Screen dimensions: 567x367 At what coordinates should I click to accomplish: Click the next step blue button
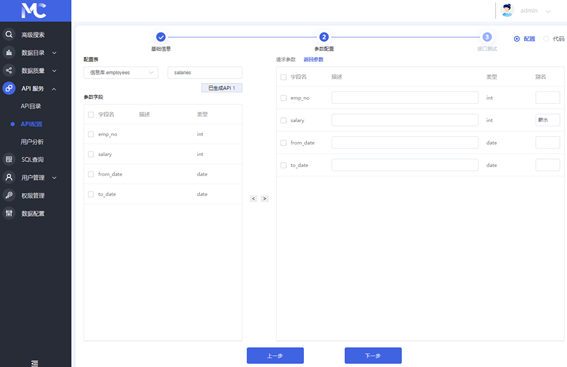click(x=373, y=355)
